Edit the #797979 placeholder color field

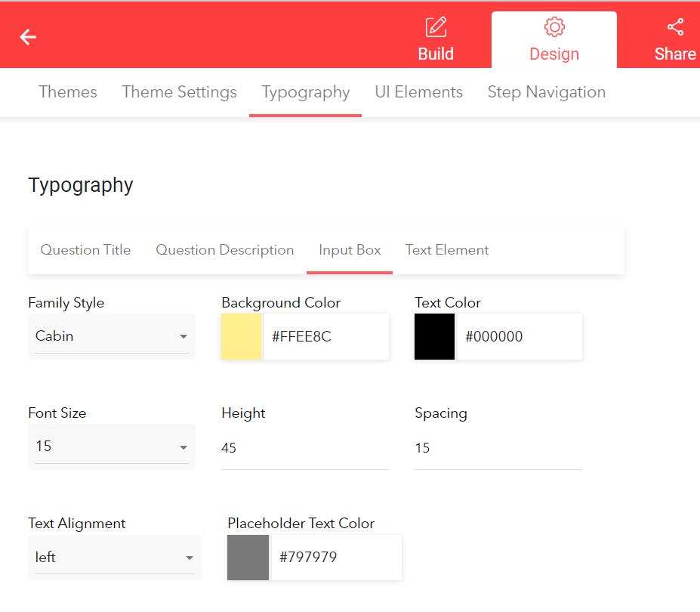(337, 558)
